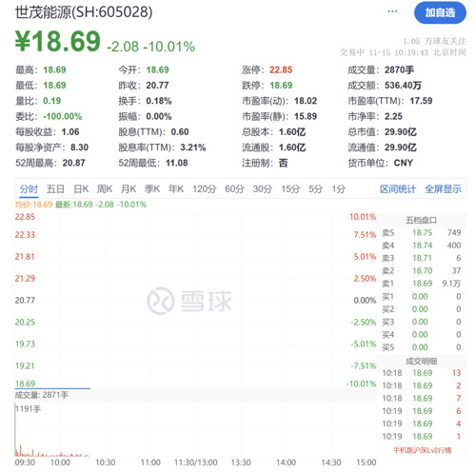Click the 11:30/13:00 time axis label
This screenshot has width=476, height=472.
tap(196, 462)
